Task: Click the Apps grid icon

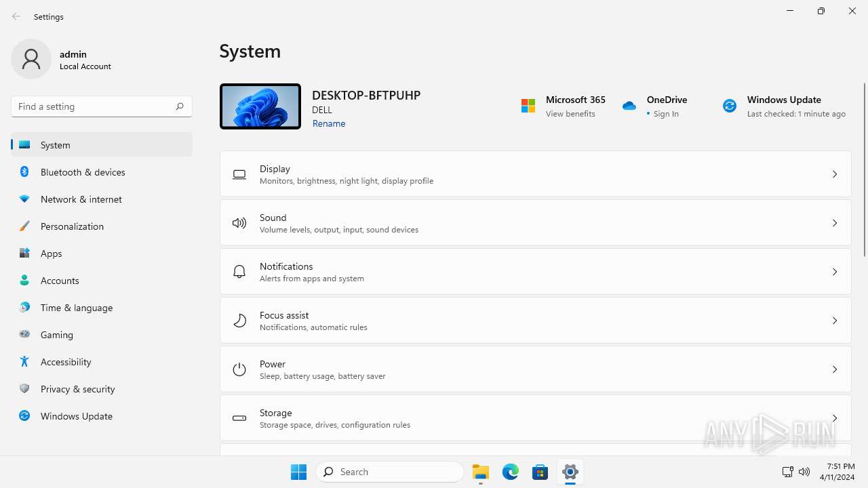Action: (24, 253)
